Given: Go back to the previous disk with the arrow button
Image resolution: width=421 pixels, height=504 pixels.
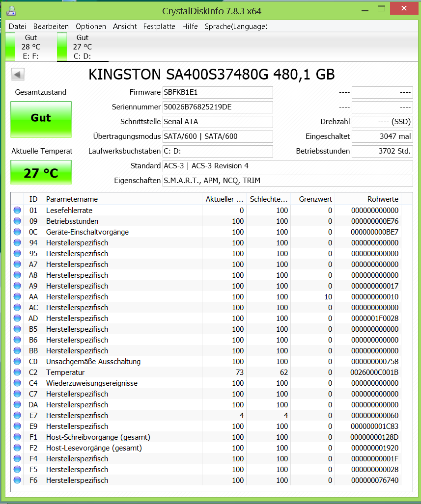Looking at the screenshot, I should [x=18, y=75].
